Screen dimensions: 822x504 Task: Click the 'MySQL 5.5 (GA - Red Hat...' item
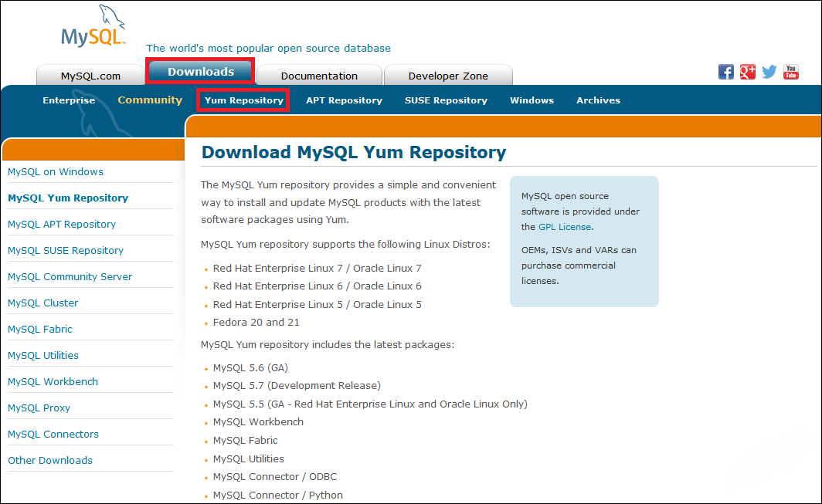tap(370, 404)
